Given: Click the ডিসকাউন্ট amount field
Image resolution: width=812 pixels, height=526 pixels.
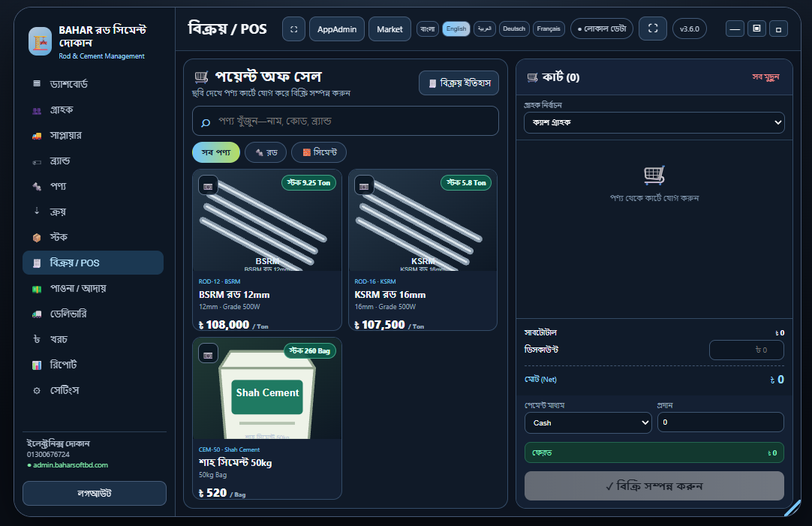Looking at the screenshot, I should (x=746, y=350).
